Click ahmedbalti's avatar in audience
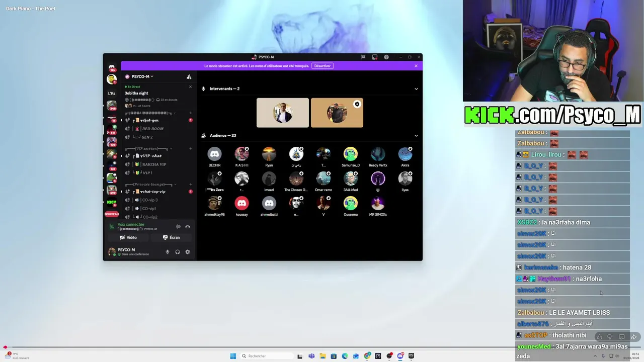The height and width of the screenshot is (362, 644). coord(269,203)
